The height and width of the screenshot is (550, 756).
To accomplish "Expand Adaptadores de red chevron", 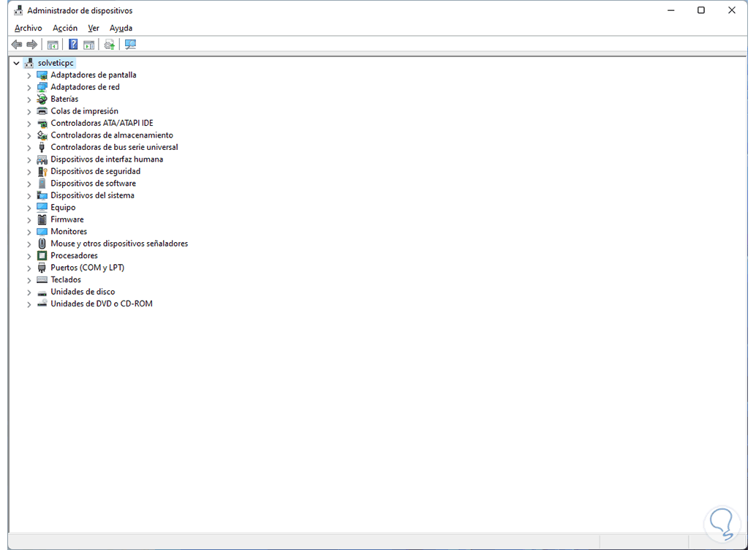I will pyautogui.click(x=29, y=87).
